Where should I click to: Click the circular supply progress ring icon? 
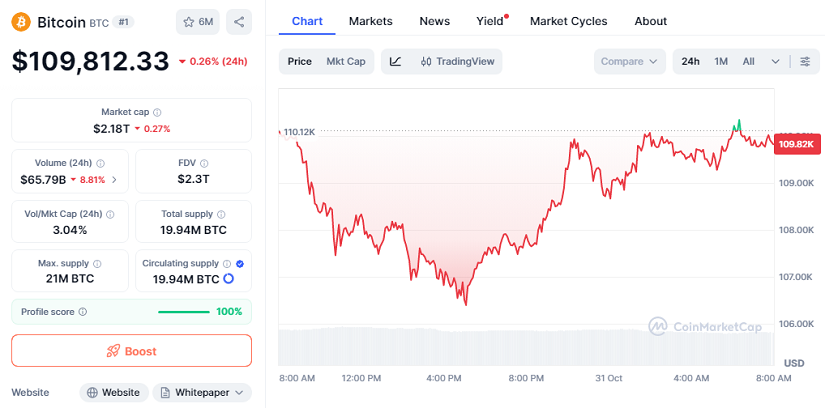click(228, 279)
